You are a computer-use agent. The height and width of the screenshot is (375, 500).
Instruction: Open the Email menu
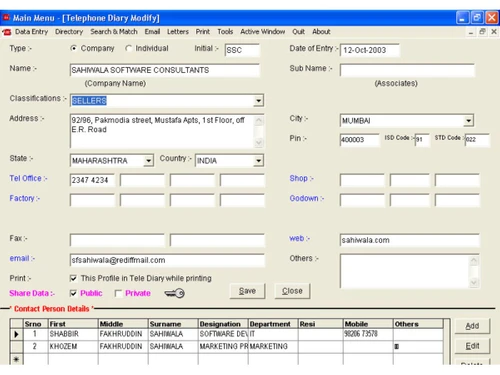coord(152,32)
